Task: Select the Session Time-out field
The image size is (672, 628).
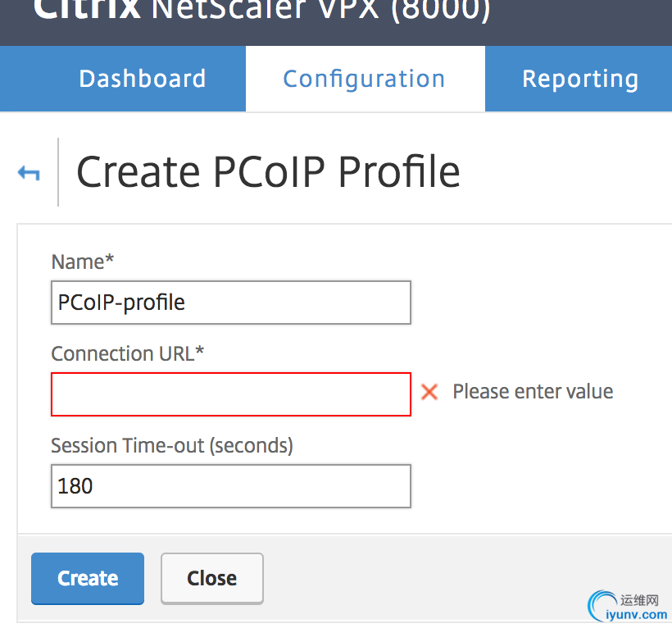Action: [x=230, y=486]
